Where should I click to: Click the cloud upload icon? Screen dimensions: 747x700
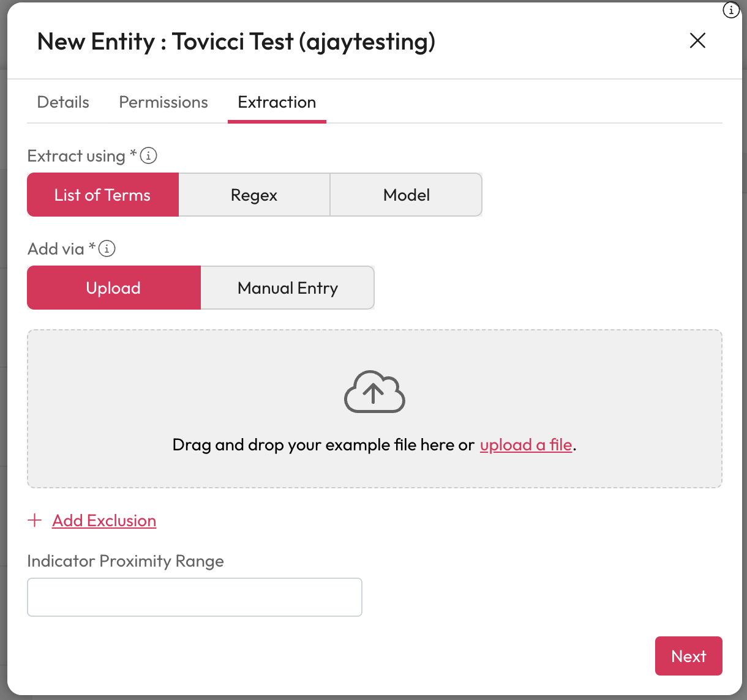(374, 392)
